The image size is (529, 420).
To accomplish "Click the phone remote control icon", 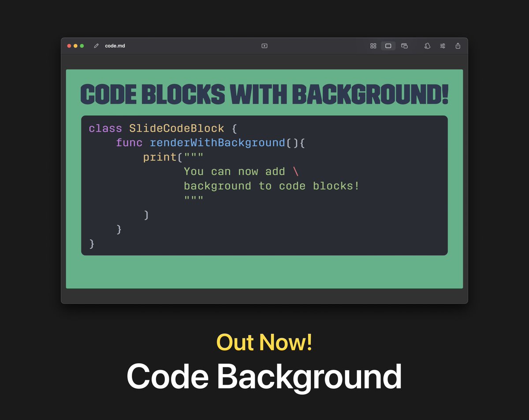I will pyautogui.click(x=428, y=46).
